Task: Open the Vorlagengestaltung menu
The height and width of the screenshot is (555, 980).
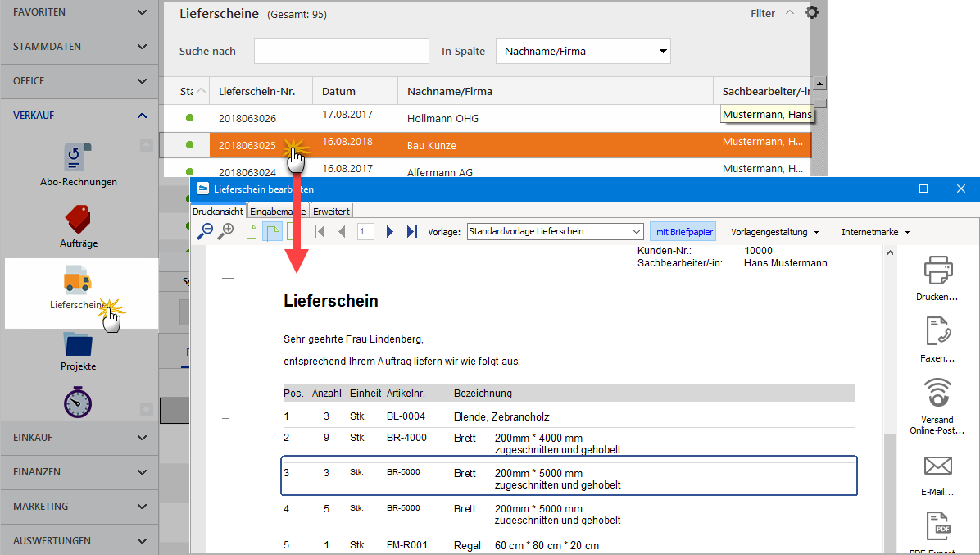Action: 775,232
